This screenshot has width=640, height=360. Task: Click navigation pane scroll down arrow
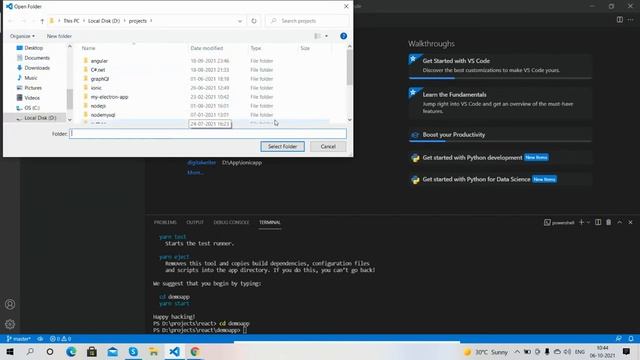tap(69, 120)
